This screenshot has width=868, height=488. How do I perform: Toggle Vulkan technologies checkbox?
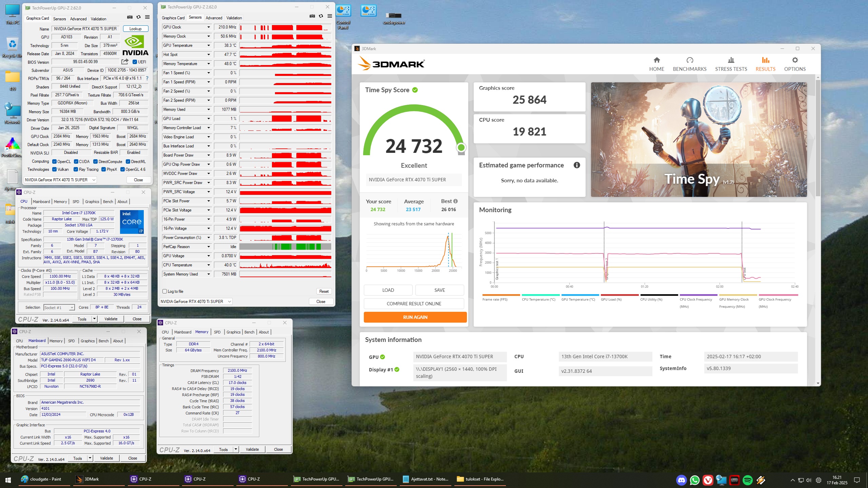pyautogui.click(x=54, y=169)
